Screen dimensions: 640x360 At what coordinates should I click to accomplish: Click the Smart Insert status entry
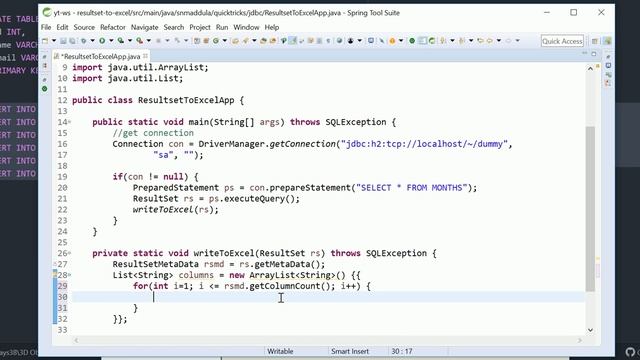(x=350, y=351)
